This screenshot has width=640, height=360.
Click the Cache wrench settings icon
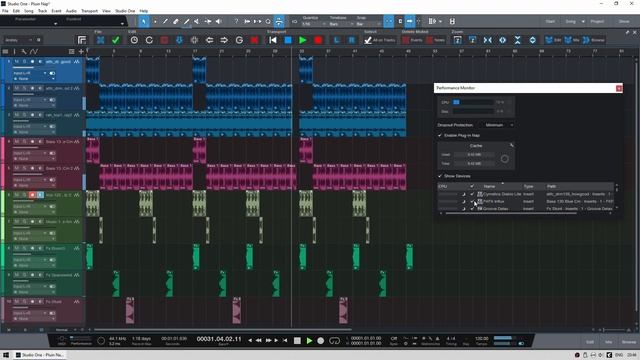pyautogui.click(x=511, y=145)
